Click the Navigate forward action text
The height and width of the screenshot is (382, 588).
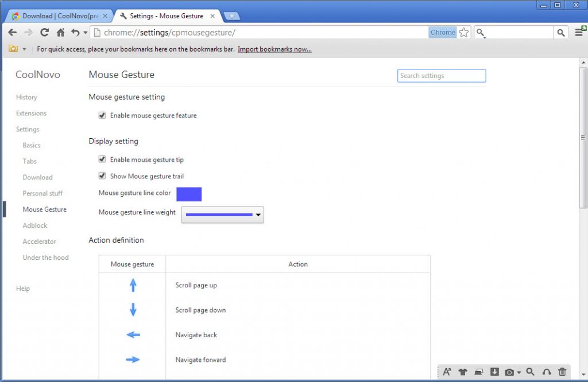coord(200,360)
